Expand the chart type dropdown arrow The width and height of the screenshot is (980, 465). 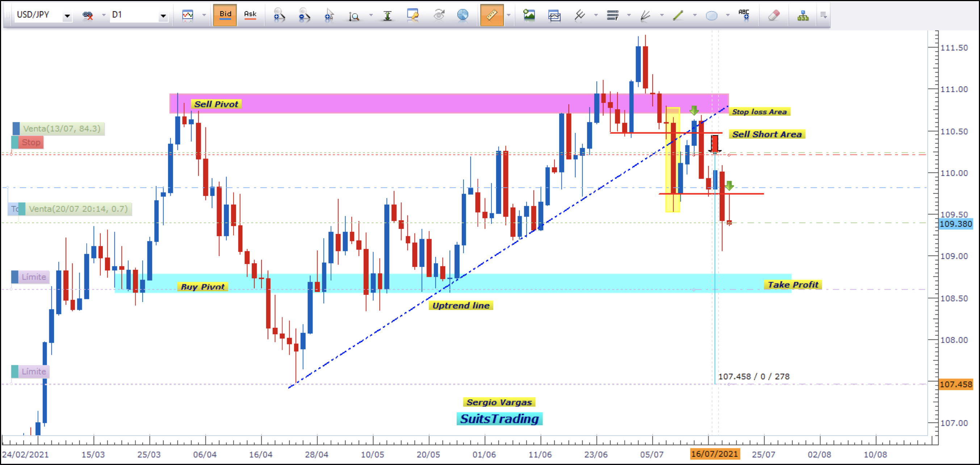(x=204, y=15)
